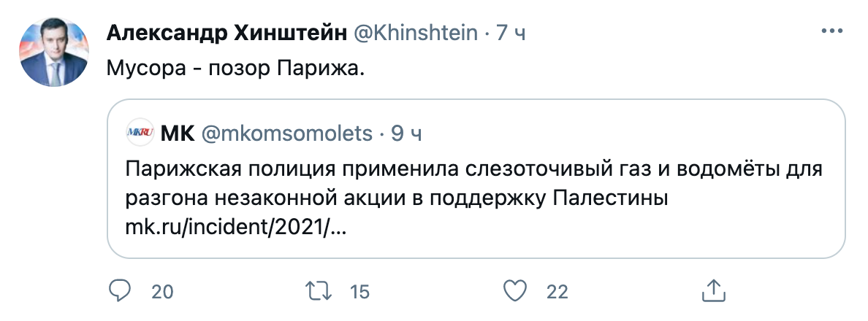Click the retweet arrows icon
This screenshot has height=321, width=868.
(x=317, y=291)
